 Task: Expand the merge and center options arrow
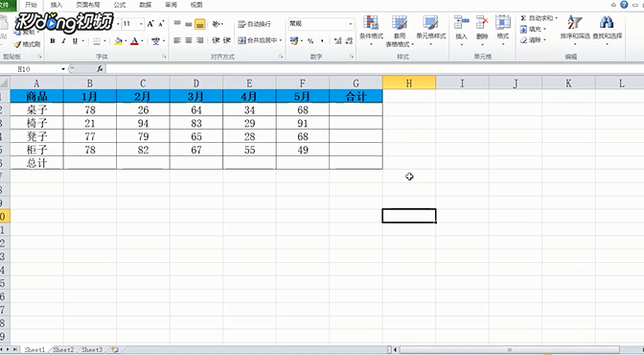pos(281,40)
